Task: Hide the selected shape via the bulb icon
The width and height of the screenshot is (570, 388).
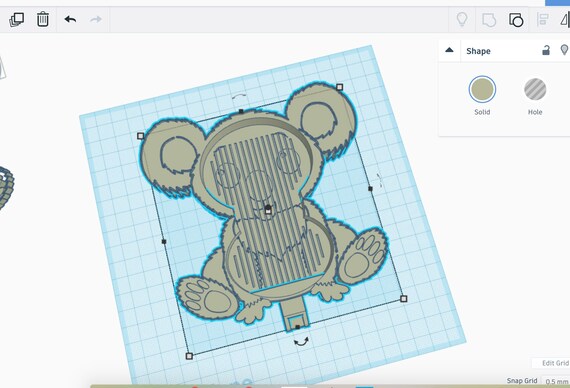Action: point(564,50)
